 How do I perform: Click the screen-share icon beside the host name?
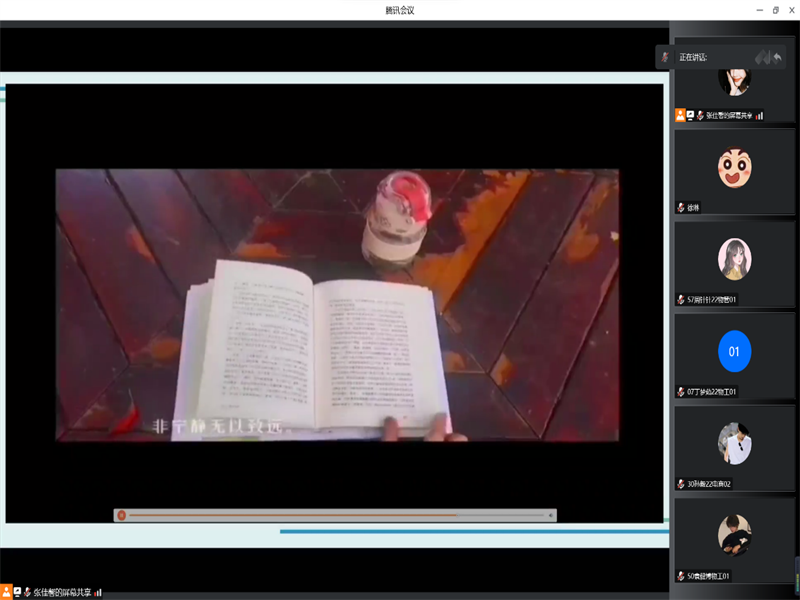[690, 115]
